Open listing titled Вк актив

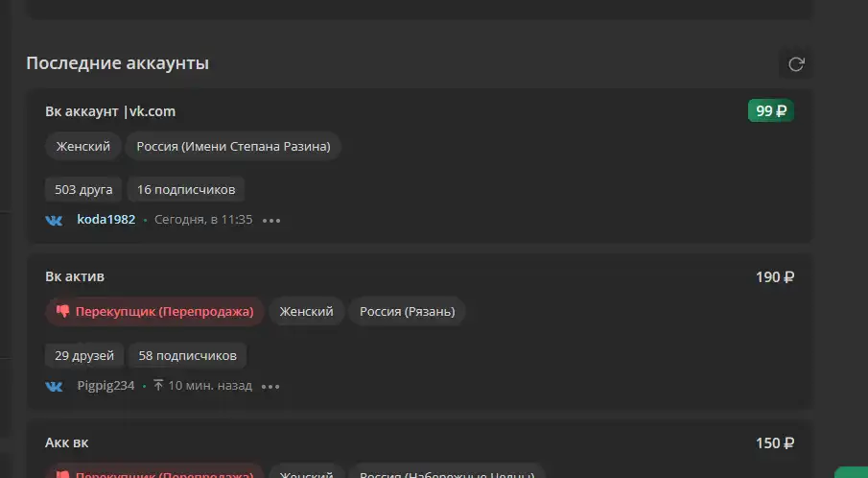(x=75, y=276)
